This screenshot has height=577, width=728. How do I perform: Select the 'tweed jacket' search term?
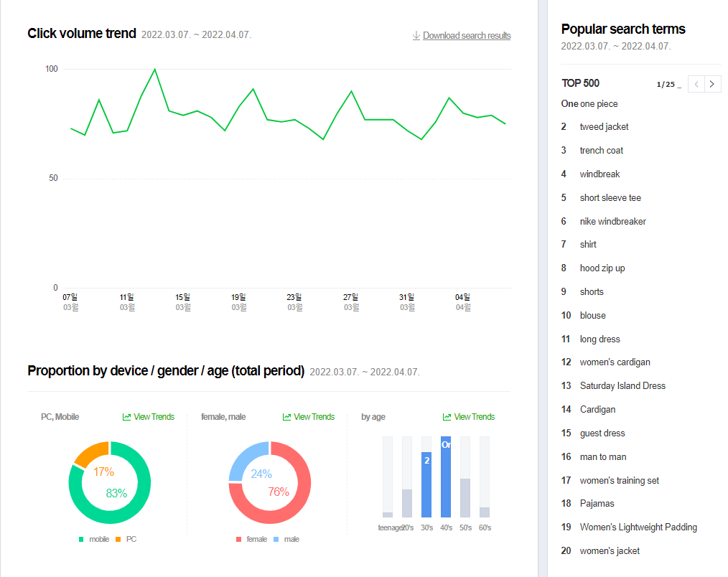click(604, 127)
